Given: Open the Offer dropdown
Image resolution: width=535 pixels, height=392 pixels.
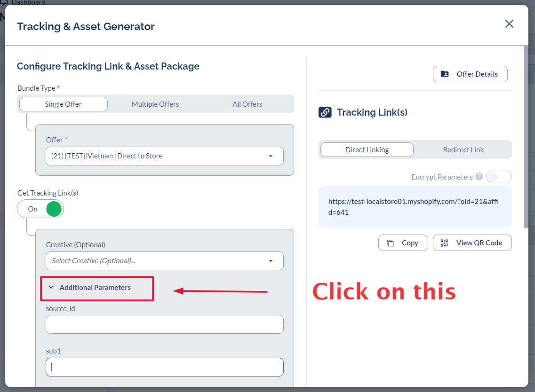Looking at the screenshot, I should [x=164, y=156].
